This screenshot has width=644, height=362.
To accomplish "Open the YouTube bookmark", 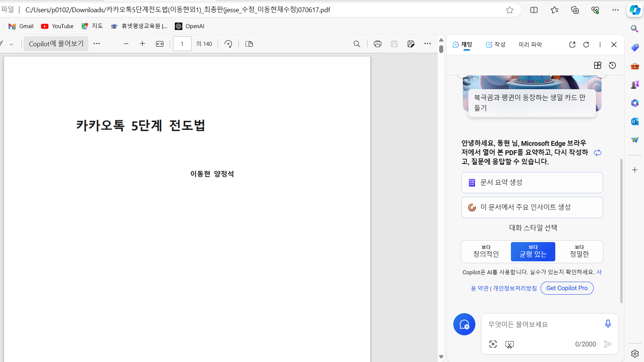I will [57, 26].
